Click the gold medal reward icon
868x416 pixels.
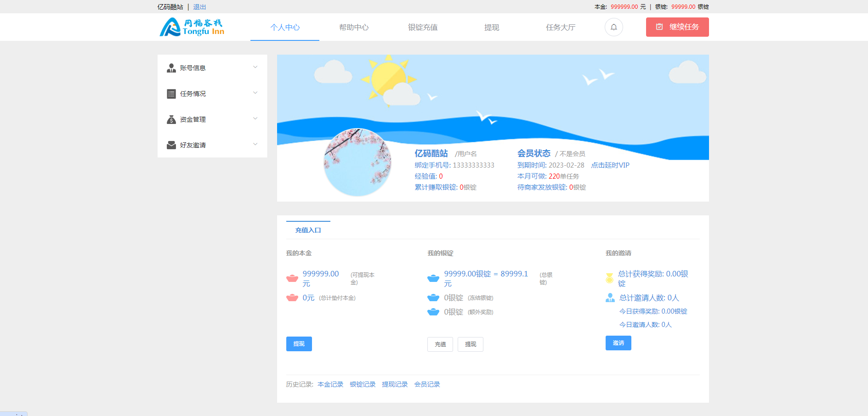pos(609,278)
